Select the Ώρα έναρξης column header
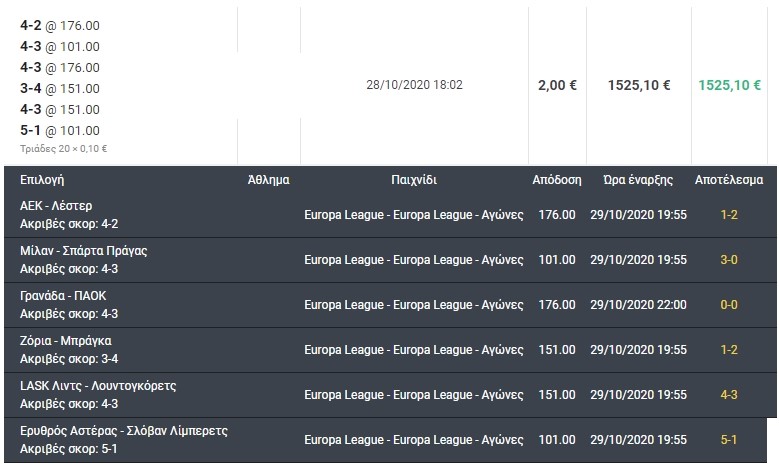The height and width of the screenshot is (466, 779). pyautogui.click(x=638, y=180)
